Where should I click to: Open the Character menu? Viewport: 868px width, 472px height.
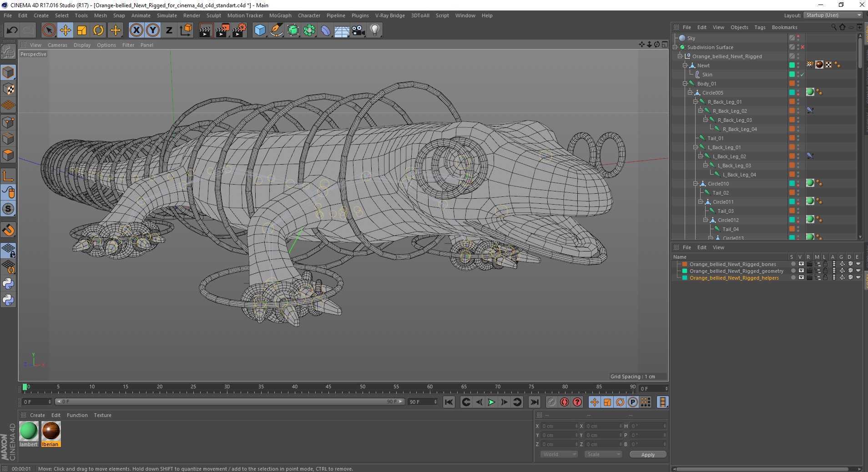pos(309,15)
